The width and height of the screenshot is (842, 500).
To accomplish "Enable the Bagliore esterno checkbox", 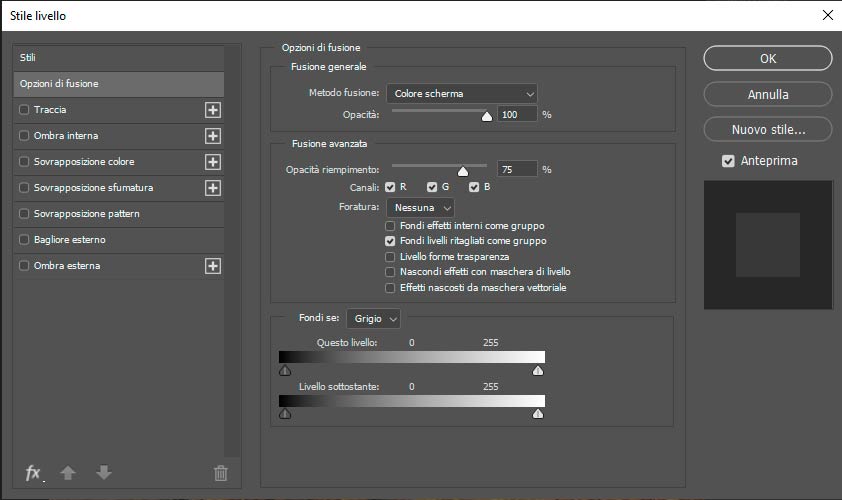I will [x=24, y=240].
